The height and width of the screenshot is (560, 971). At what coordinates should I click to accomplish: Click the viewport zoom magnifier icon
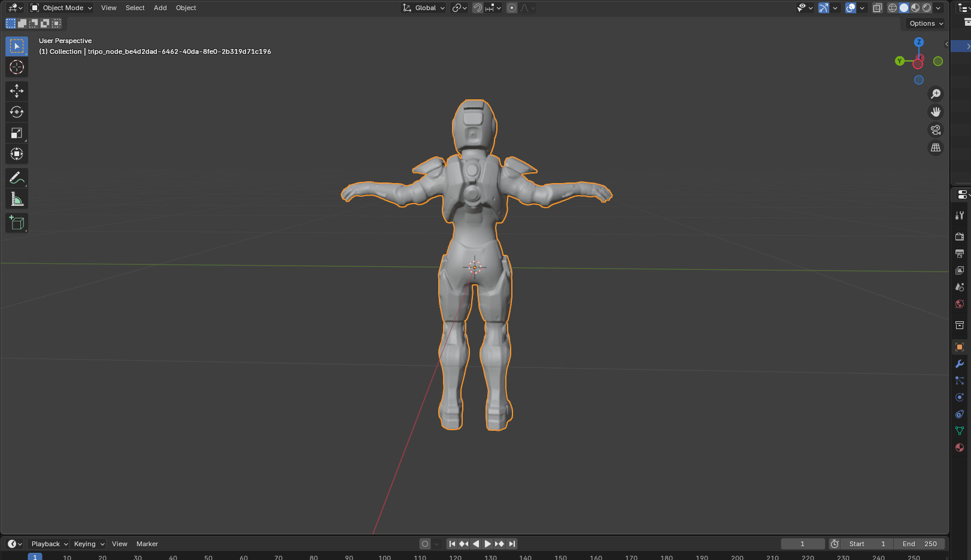pyautogui.click(x=936, y=94)
